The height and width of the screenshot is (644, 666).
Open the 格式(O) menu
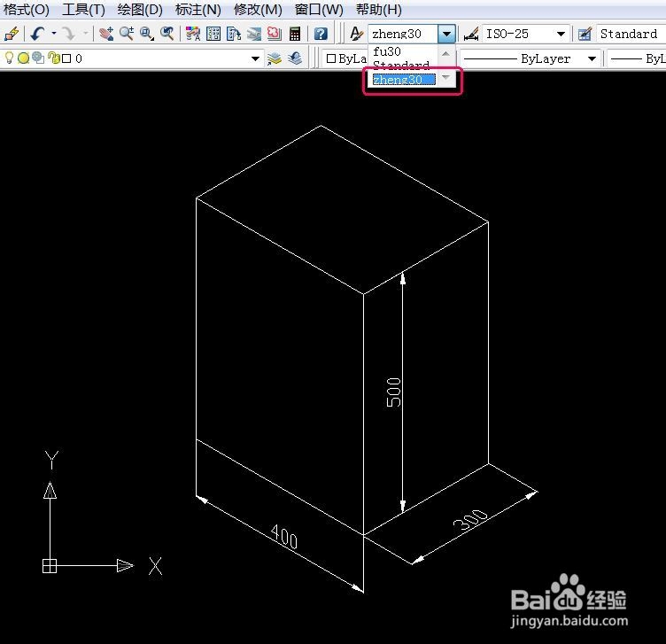pyautogui.click(x=27, y=10)
